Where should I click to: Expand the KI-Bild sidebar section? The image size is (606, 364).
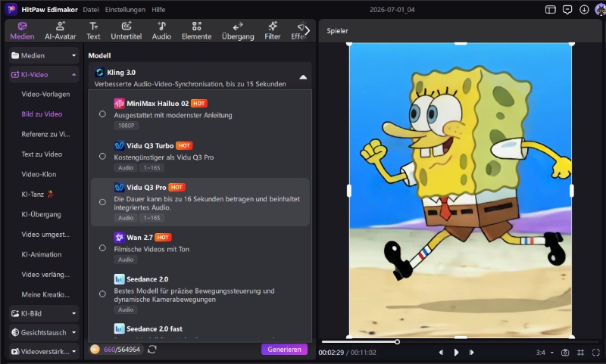44,313
